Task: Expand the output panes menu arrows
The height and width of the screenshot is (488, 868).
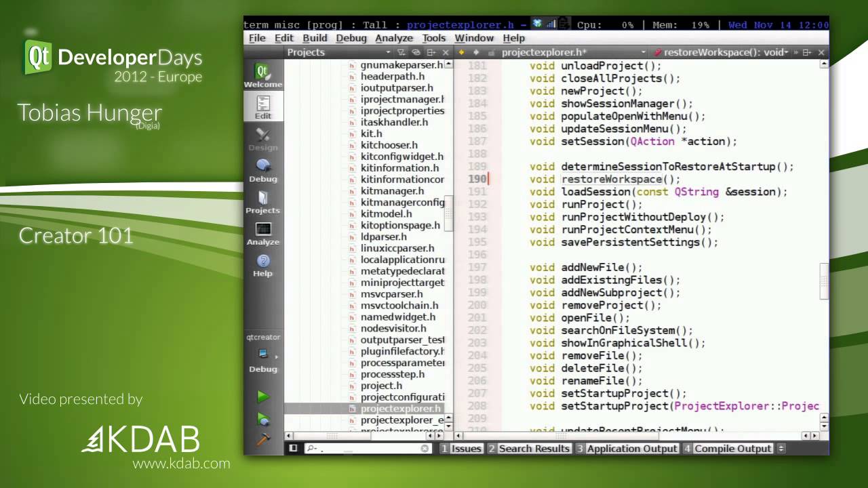Action: point(781,449)
